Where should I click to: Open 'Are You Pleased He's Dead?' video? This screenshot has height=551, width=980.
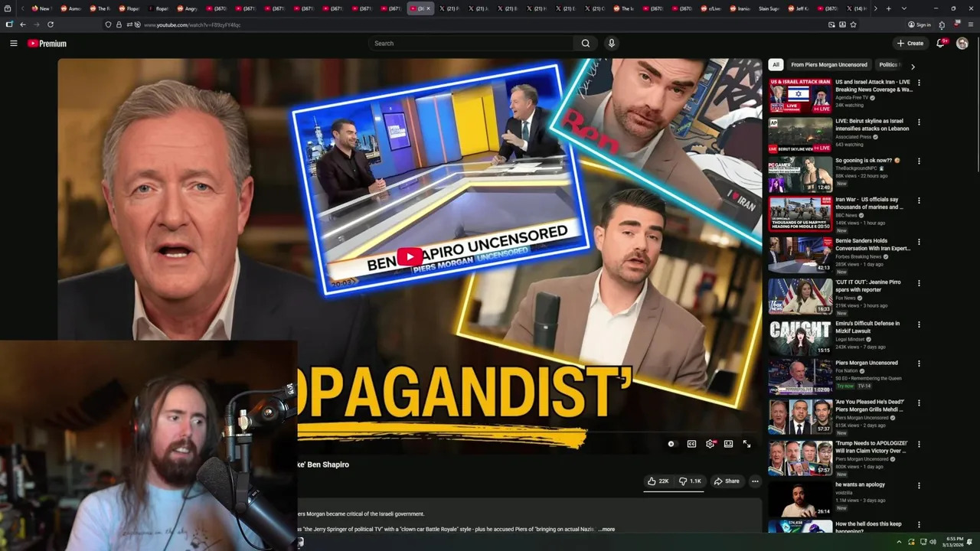pyautogui.click(x=870, y=406)
